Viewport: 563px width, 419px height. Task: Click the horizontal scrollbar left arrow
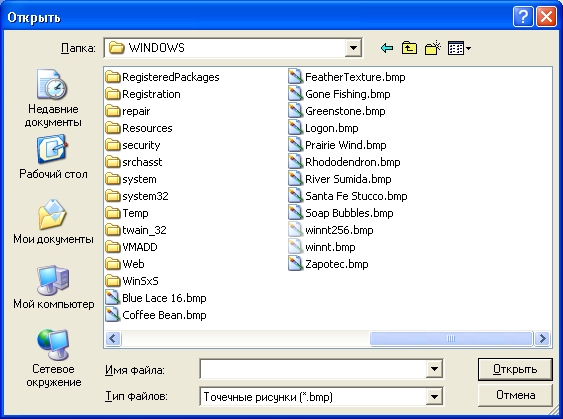(x=113, y=338)
